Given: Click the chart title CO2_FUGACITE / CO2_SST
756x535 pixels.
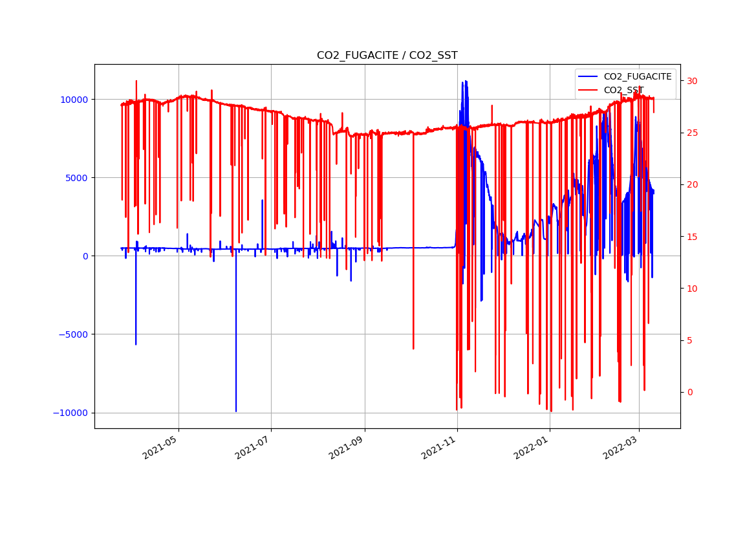Looking at the screenshot, I should click(387, 56).
